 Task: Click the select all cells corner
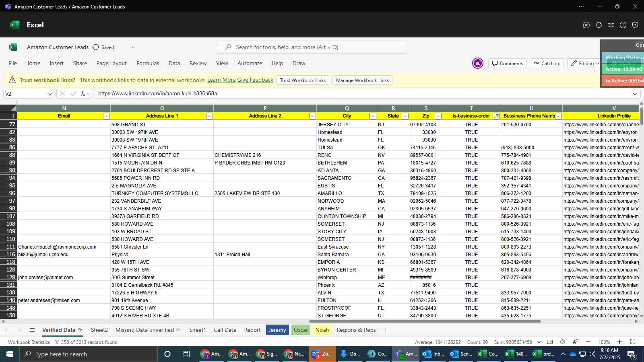[8, 108]
